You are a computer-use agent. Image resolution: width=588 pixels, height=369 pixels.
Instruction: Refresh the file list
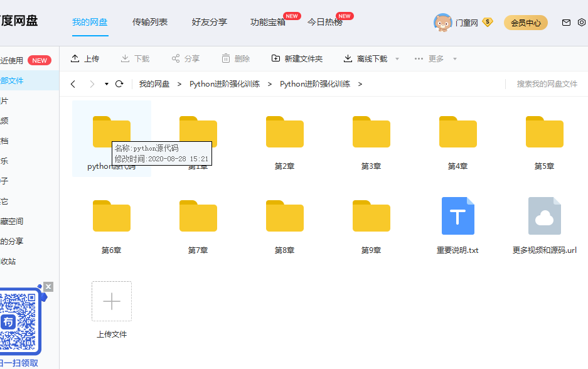(x=119, y=84)
